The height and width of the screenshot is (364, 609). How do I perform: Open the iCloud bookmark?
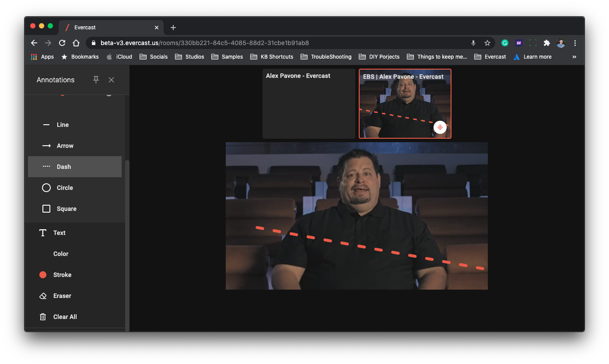(x=119, y=57)
